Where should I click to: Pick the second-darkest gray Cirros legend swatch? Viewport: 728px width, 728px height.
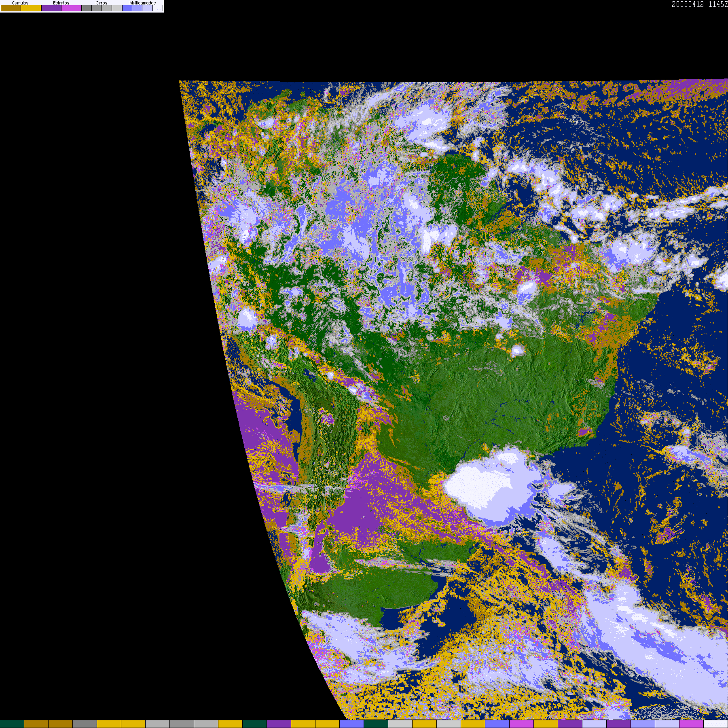[x=97, y=8]
